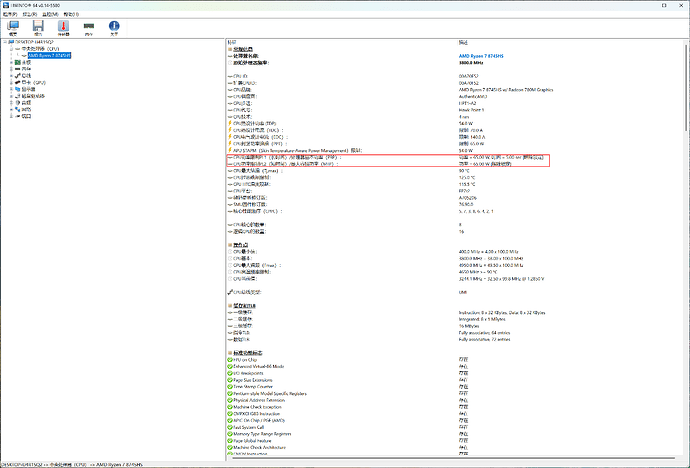690x468 pixels.
Task: Select the Motherboard (主板) tree node
Action: pos(26,61)
